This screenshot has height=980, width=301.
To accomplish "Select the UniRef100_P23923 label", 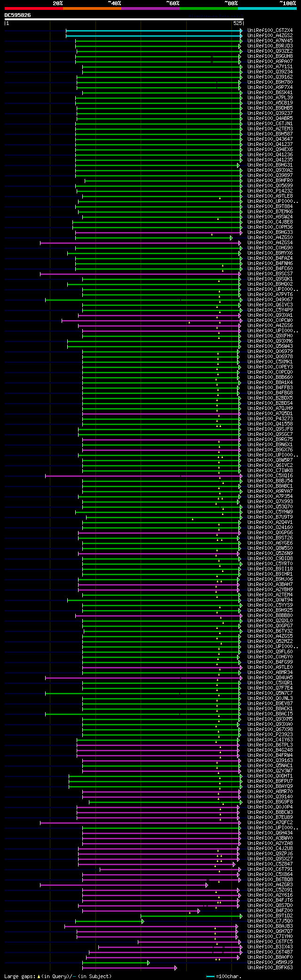I will point(270,735).
